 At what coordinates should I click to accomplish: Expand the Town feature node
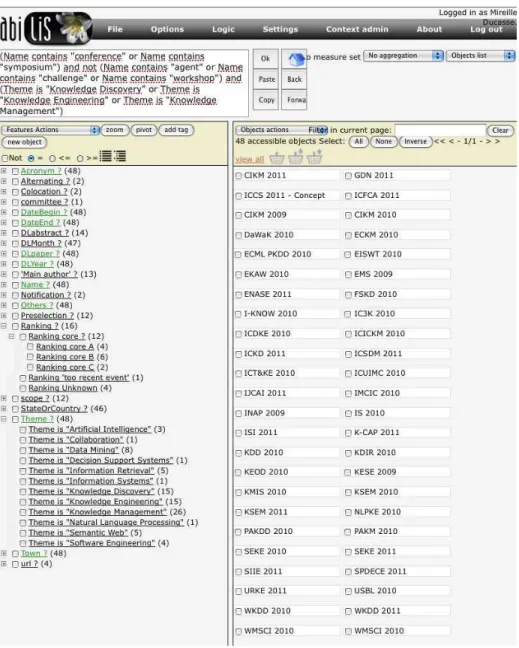(4, 553)
